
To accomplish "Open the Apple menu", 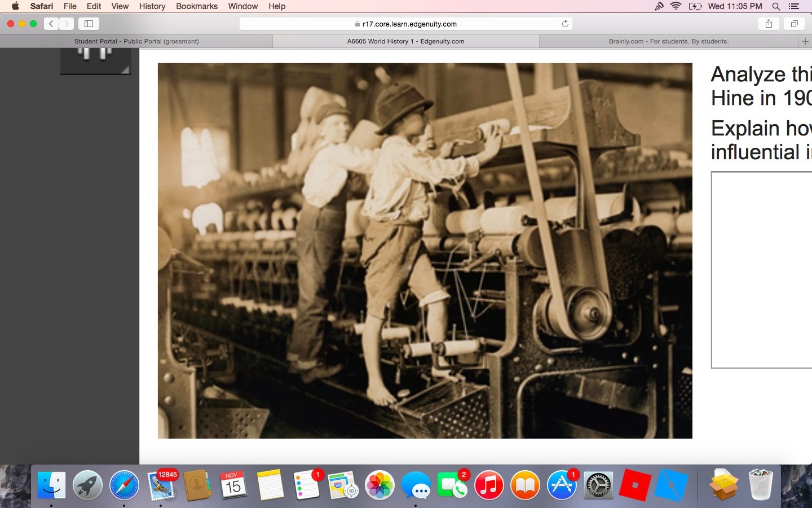I will pyautogui.click(x=15, y=6).
